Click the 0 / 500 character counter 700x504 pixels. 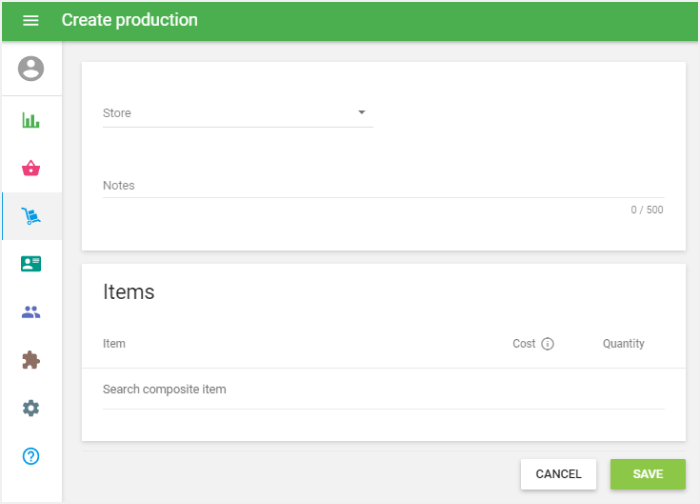coord(647,210)
